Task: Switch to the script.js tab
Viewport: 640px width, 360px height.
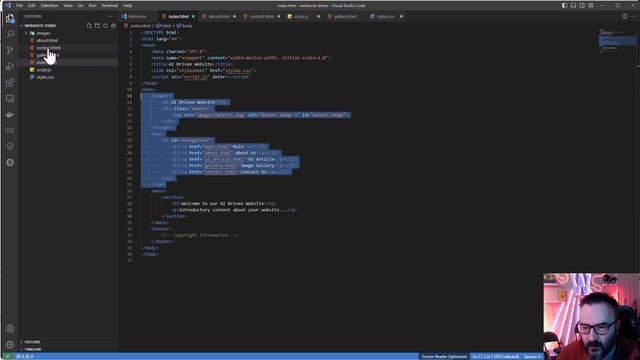Action: coord(301,16)
